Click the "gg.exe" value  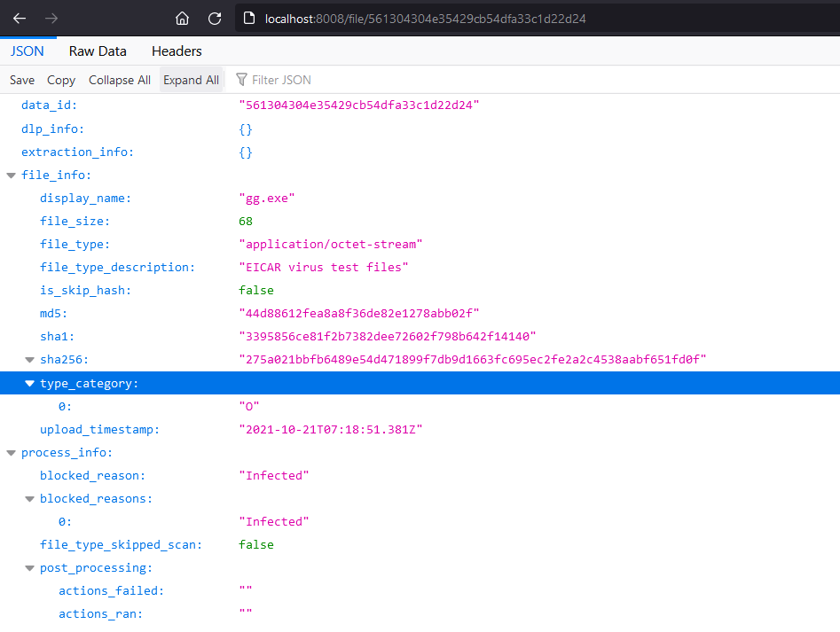click(x=267, y=199)
